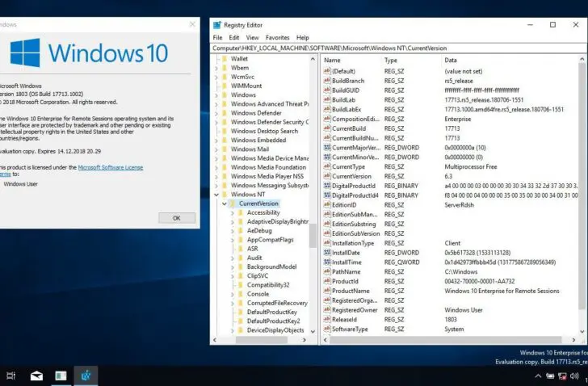Select the CorruptedFileRecovery subkey
The image size is (588, 386).
pos(277,303)
